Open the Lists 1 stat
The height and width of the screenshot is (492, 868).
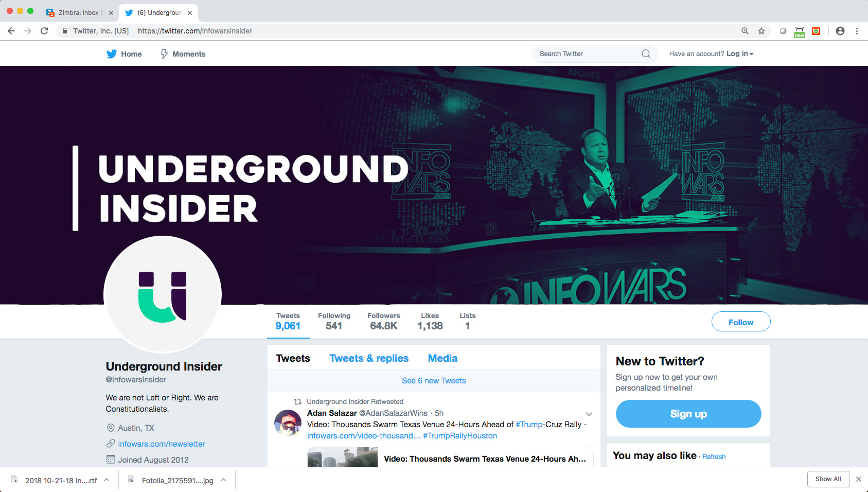pyautogui.click(x=468, y=322)
